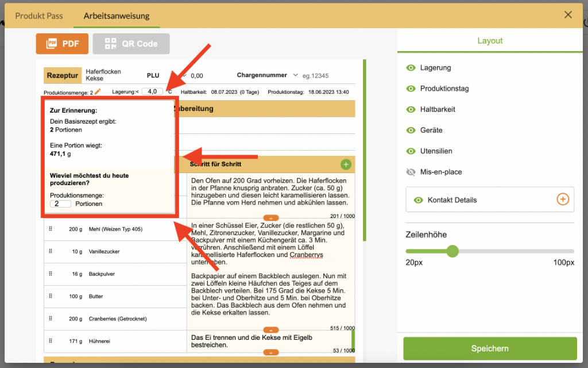Toggle visibility of Produktionstag
Image resolution: width=588 pixels, height=368 pixels.
click(x=411, y=89)
